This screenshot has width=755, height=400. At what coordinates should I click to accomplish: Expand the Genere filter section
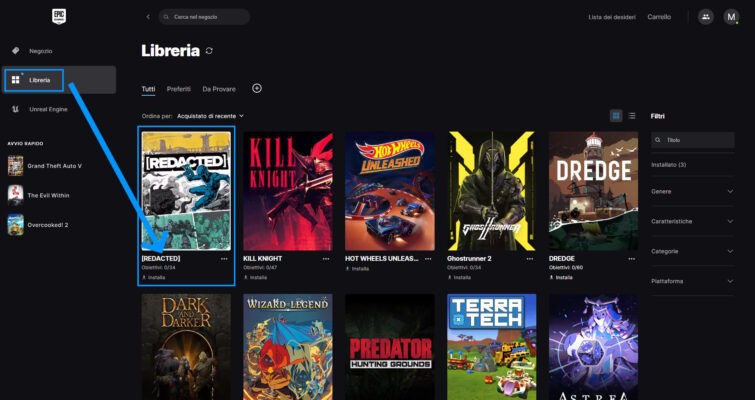click(692, 190)
